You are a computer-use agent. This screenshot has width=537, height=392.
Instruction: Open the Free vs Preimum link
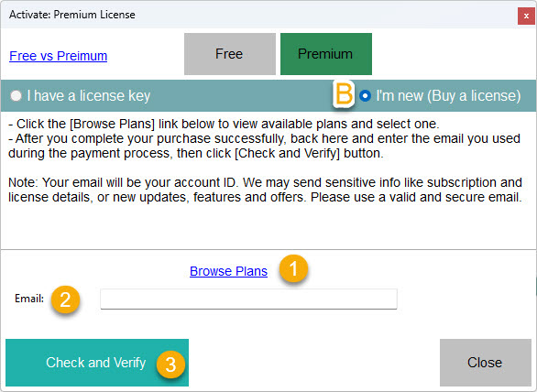click(x=59, y=56)
